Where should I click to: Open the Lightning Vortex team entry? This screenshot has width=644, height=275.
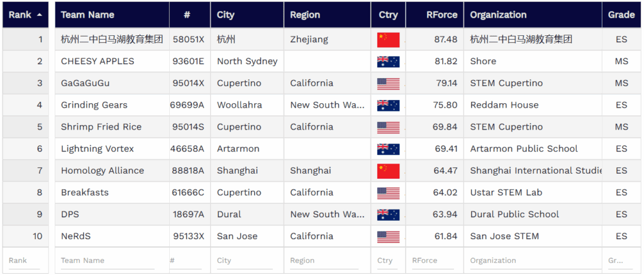[x=97, y=149]
